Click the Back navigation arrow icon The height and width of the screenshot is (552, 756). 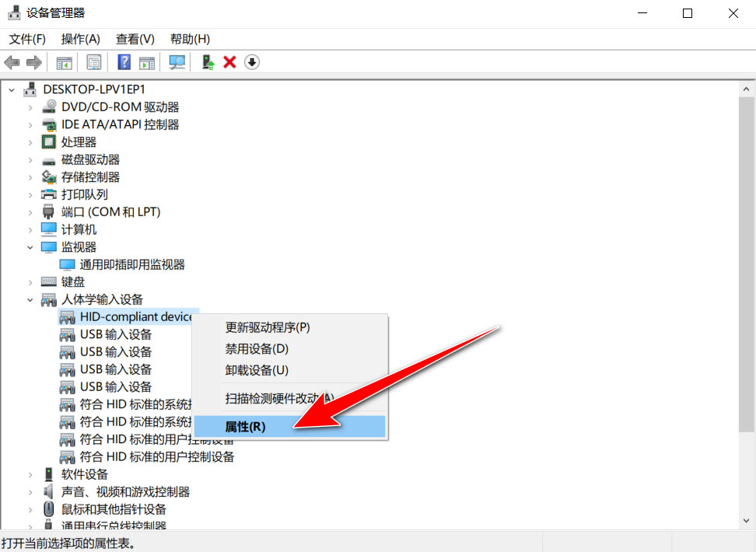[x=12, y=62]
